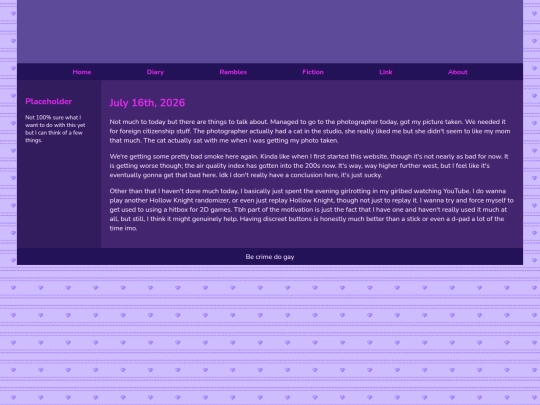Select the July 16th, 2026 heading
The height and width of the screenshot is (405, 540).
click(x=147, y=103)
